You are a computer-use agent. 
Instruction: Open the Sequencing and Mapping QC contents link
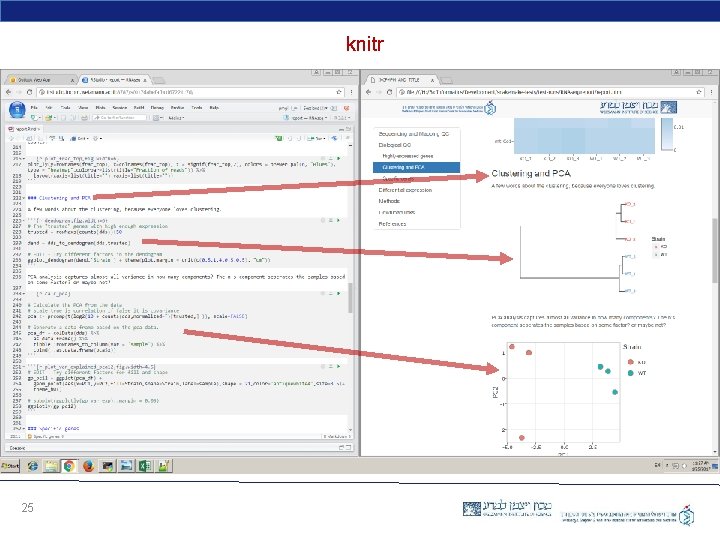point(414,134)
